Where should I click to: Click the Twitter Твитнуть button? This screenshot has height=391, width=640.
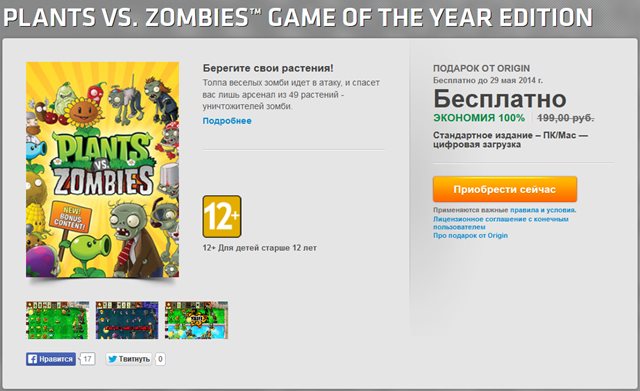click(129, 359)
